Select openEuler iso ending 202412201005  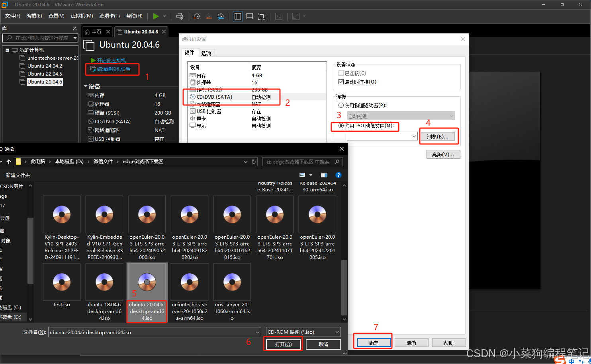(317, 228)
